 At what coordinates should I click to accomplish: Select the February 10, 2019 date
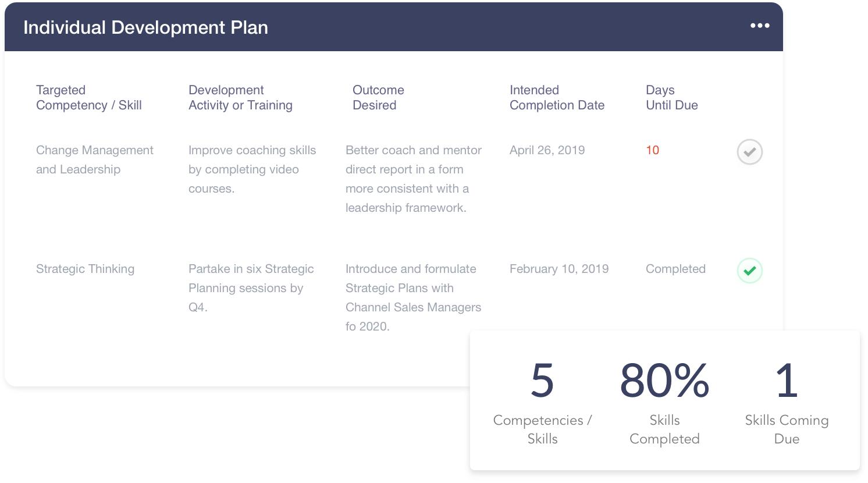559,269
